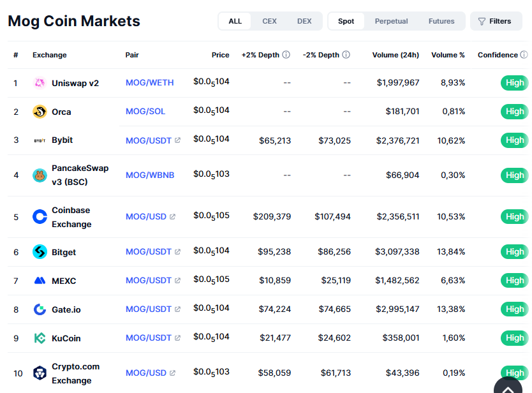Click the High confidence badge for Uniswap v2
532x393 pixels.
pyautogui.click(x=515, y=83)
